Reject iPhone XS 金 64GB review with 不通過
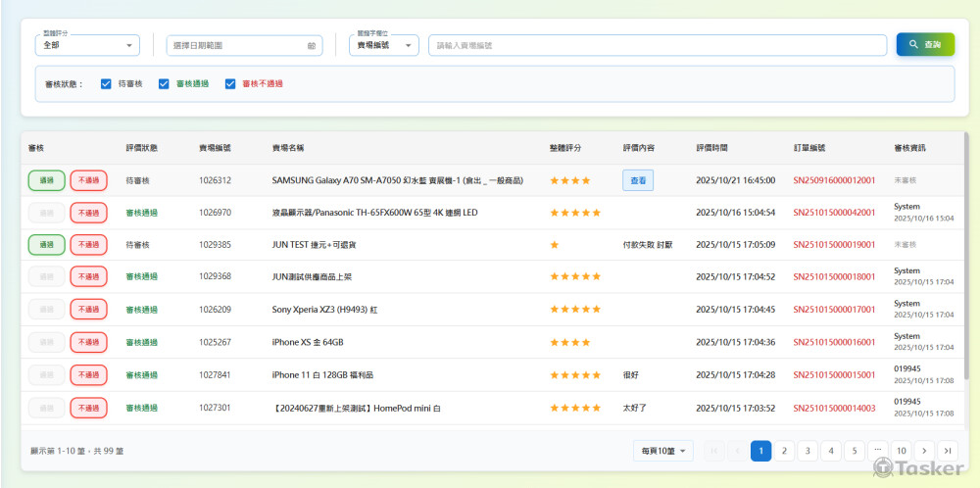The image size is (980, 488). [x=88, y=342]
